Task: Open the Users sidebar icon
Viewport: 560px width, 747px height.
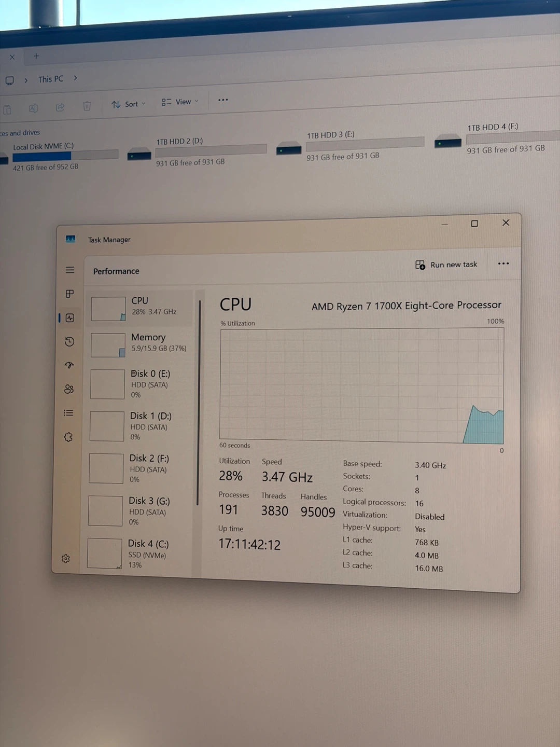Action: click(x=69, y=389)
